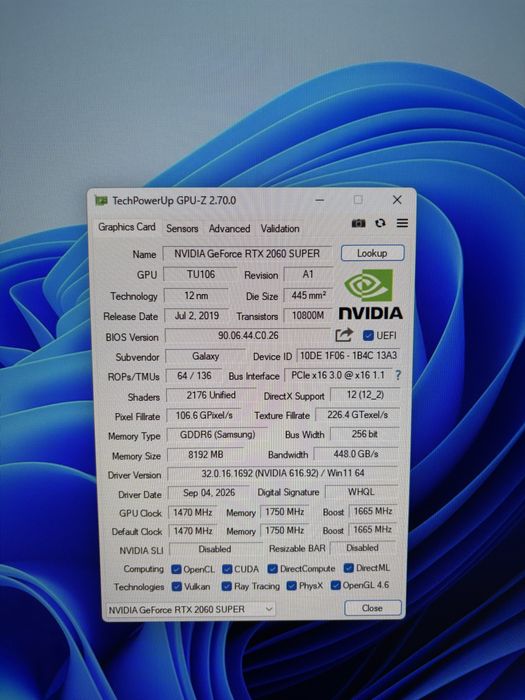The height and width of the screenshot is (700, 525).
Task: Click the Driver Version value 32.0.16.1692
Action: click(x=283, y=473)
